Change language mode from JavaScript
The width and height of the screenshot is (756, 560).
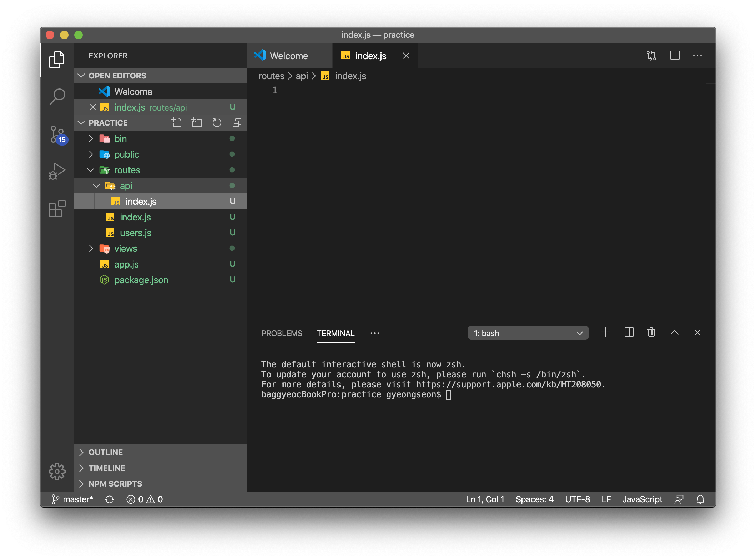point(642,499)
